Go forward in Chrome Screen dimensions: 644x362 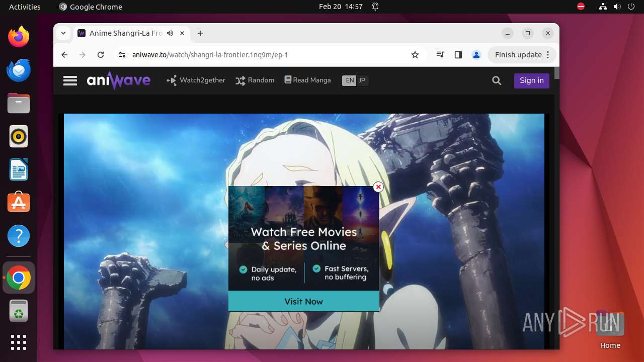pos(83,55)
